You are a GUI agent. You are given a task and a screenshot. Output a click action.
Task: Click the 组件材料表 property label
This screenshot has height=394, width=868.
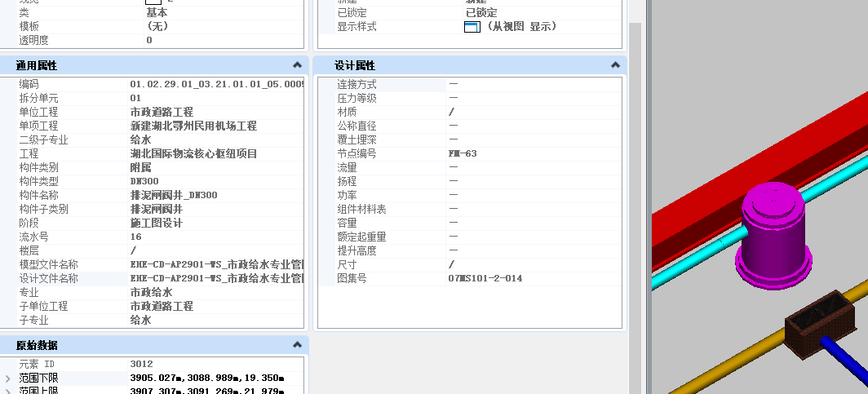pos(362,209)
